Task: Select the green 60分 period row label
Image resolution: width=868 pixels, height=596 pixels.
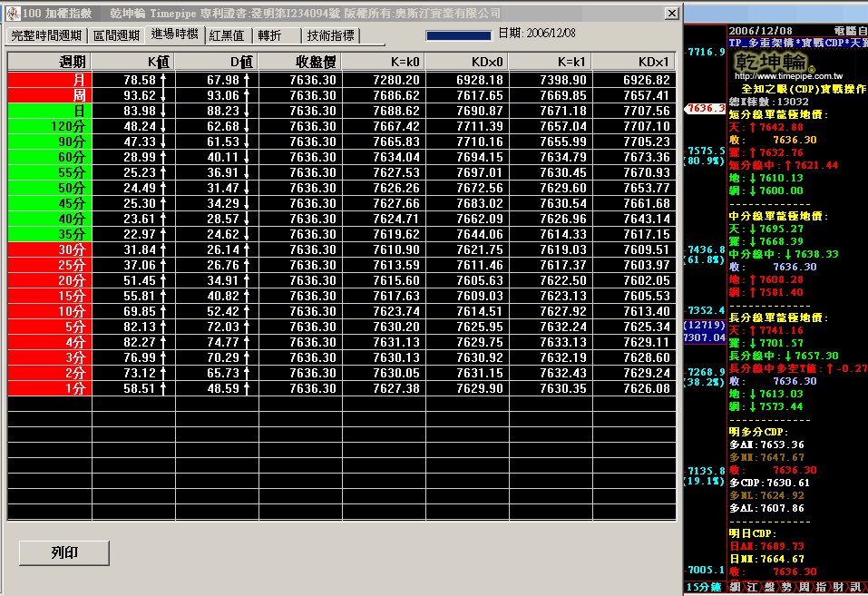Action: pos(49,157)
